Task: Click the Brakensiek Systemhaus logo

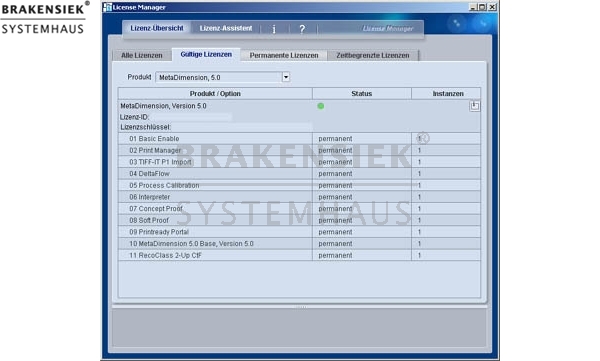Action: [x=45, y=18]
